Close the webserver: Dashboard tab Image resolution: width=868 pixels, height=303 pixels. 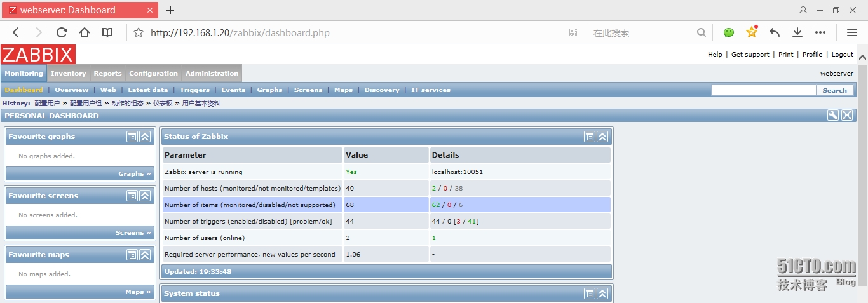coord(150,10)
